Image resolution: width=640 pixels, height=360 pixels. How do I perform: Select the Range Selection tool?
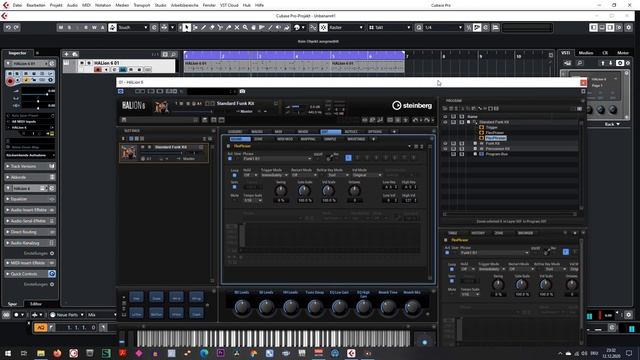195,27
